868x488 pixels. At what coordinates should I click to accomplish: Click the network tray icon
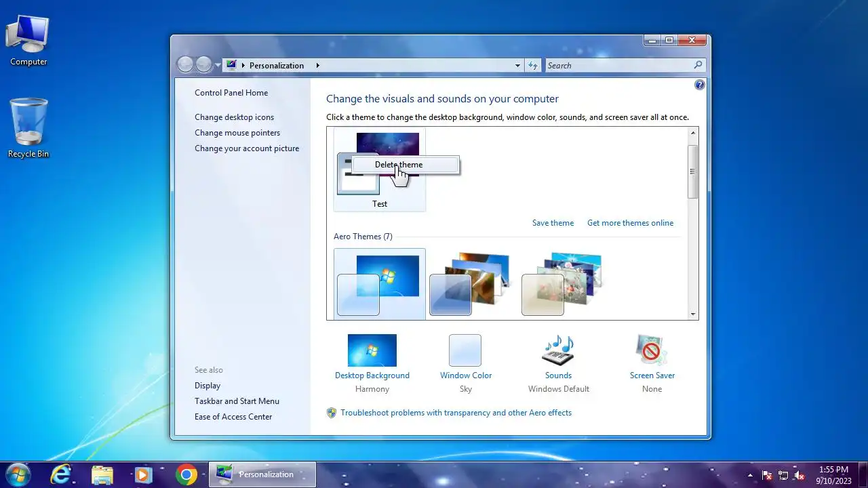tap(783, 475)
